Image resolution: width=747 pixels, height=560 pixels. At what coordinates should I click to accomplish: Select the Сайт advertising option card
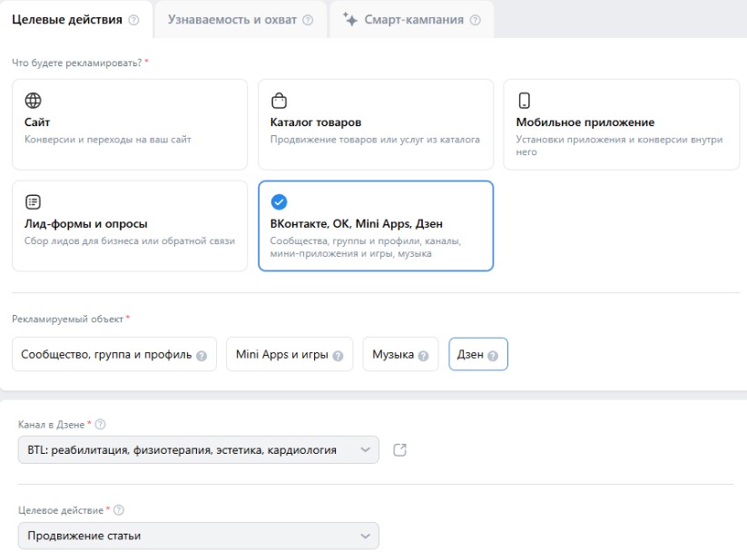[x=129, y=124]
